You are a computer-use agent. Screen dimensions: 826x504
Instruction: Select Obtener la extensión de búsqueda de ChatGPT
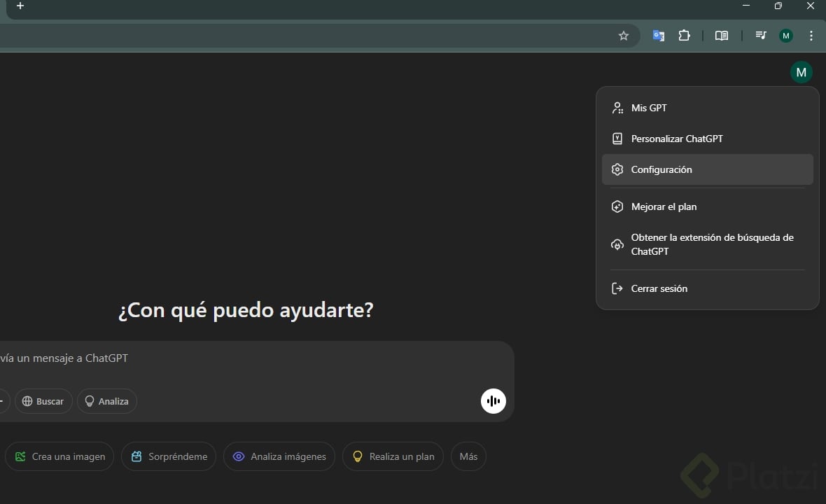708,244
